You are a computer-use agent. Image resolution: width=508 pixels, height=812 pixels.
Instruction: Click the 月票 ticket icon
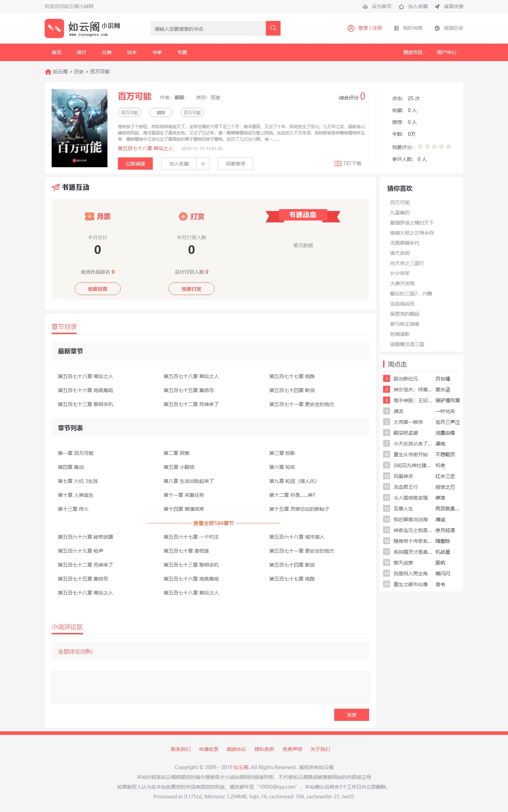pyautogui.click(x=90, y=216)
